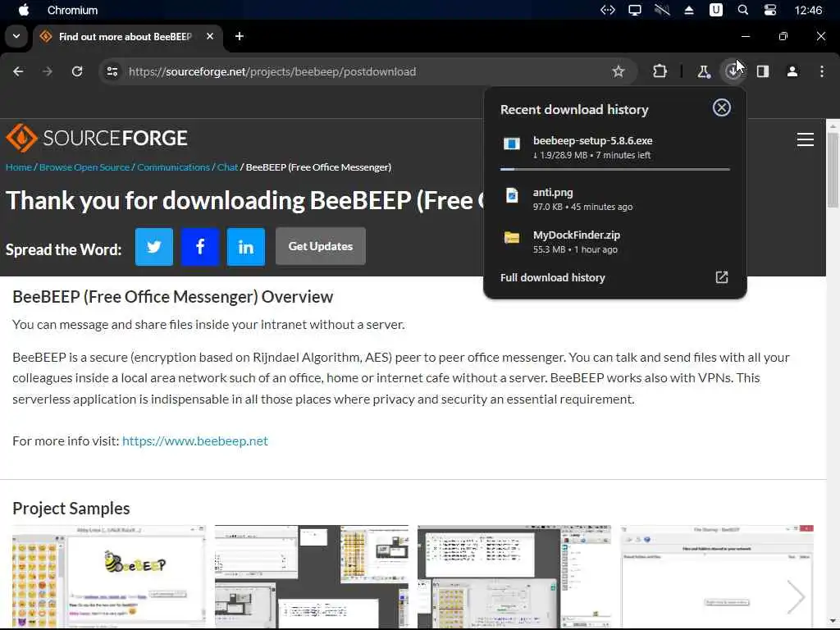
Task: Click the U icon in menu bar
Action: click(715, 10)
